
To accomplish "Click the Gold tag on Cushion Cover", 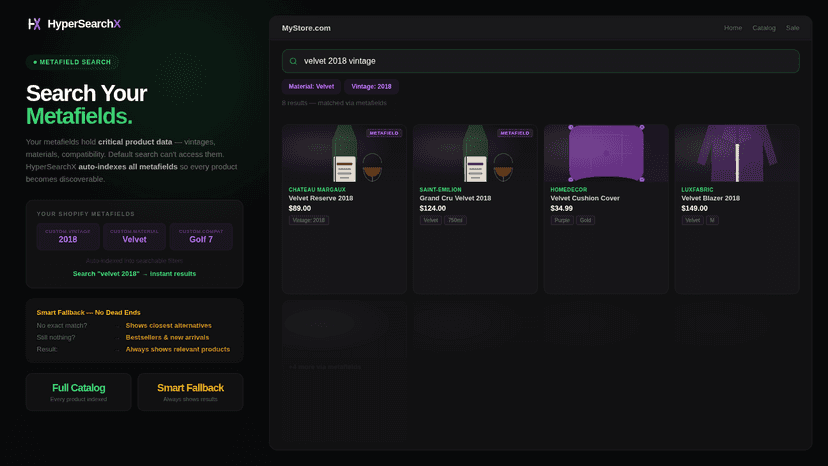I will click(585, 220).
